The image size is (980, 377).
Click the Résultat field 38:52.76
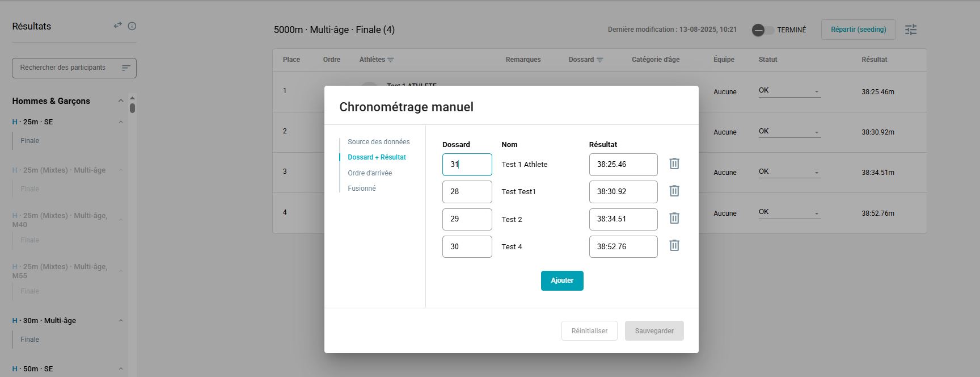tap(623, 246)
